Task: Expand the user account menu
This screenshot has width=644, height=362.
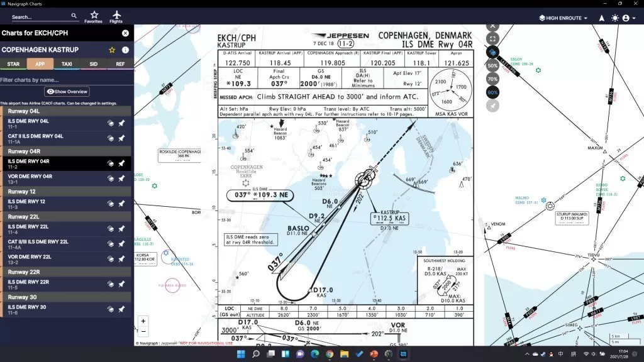Action: [x=627, y=18]
